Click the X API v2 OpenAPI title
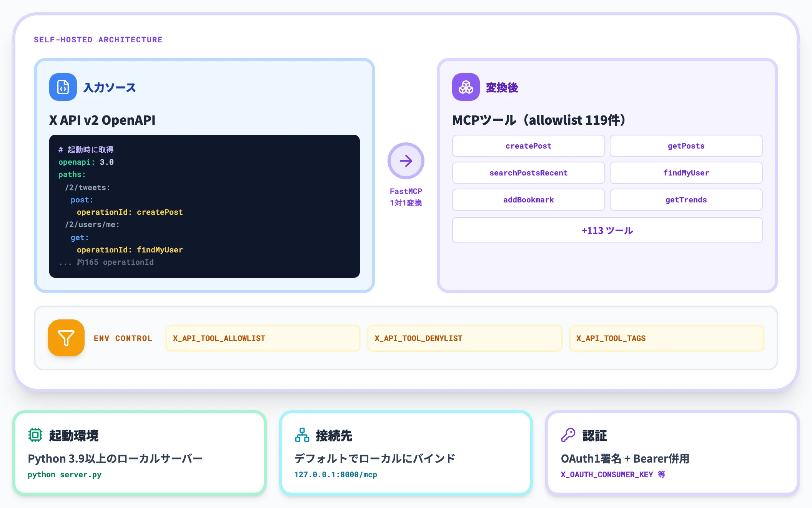This screenshot has width=812, height=508. (102, 120)
